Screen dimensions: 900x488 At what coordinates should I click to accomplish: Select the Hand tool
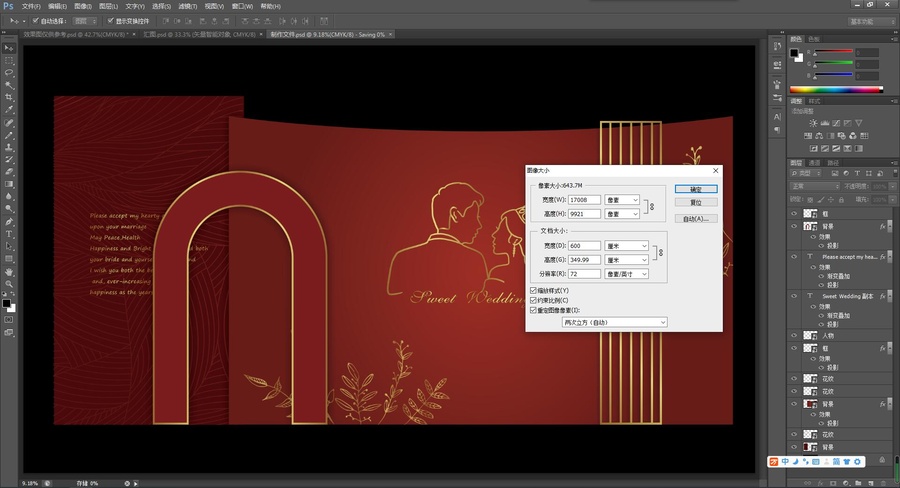(x=9, y=272)
